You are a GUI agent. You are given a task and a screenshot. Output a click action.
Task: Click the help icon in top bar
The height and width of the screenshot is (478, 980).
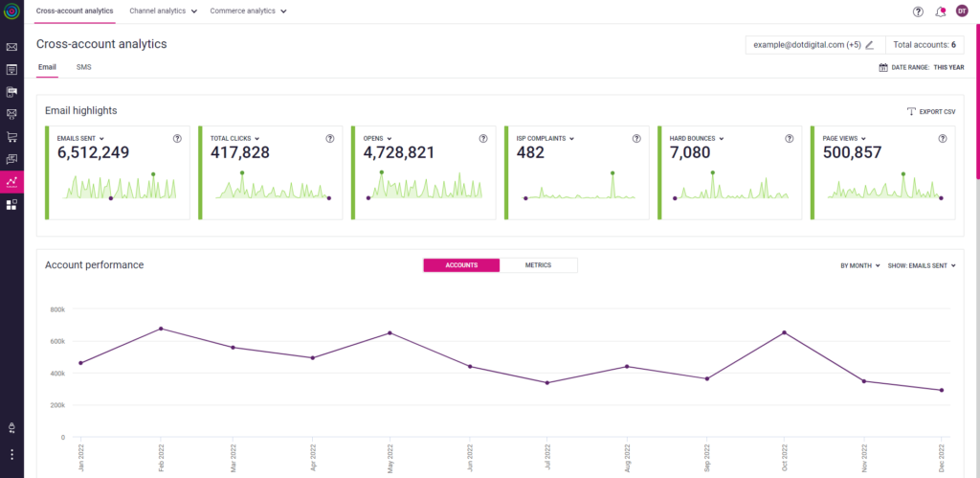[919, 11]
